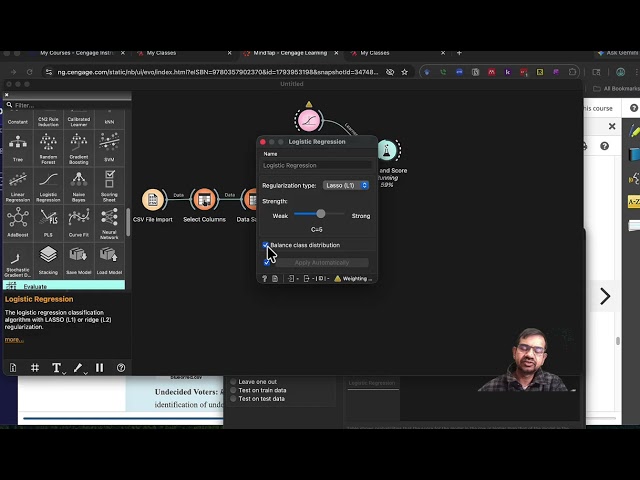640x480 pixels.
Task: Switch to the MindTap - Cengage Learning tab
Action: coord(290,53)
